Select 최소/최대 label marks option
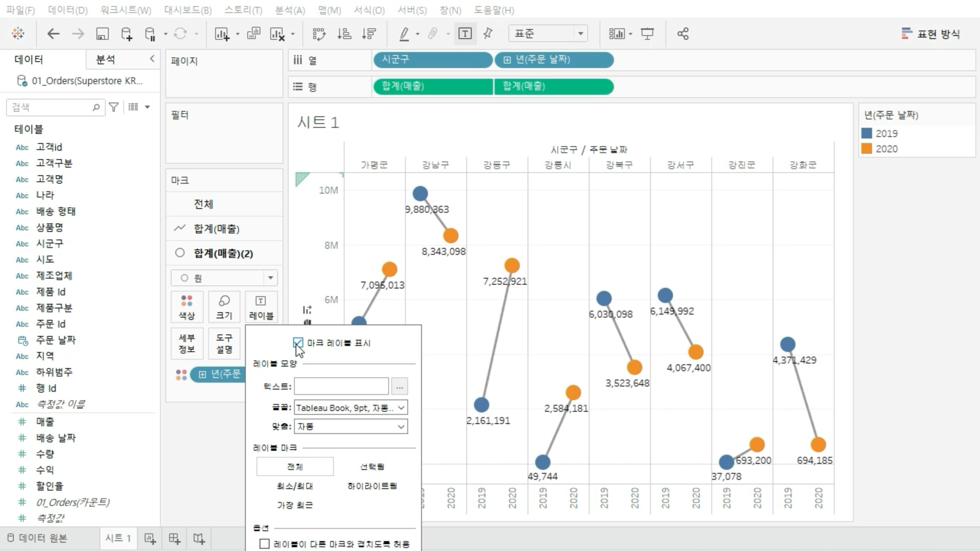980x551 pixels. 295,486
